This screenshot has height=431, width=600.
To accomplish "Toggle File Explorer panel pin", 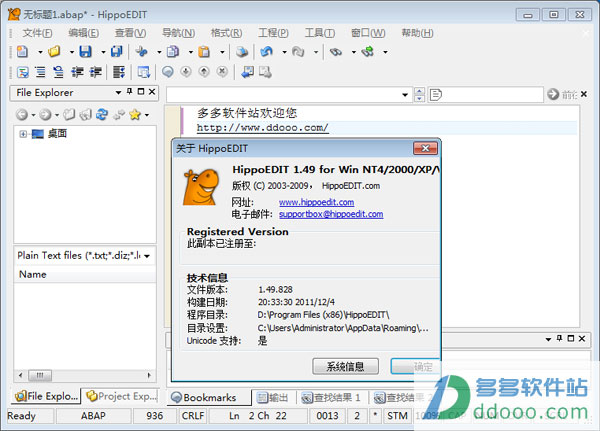I will 130,91.
